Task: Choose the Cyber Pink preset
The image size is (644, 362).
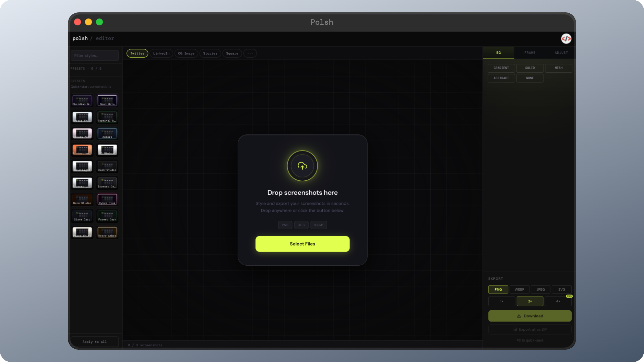Action: (107, 199)
